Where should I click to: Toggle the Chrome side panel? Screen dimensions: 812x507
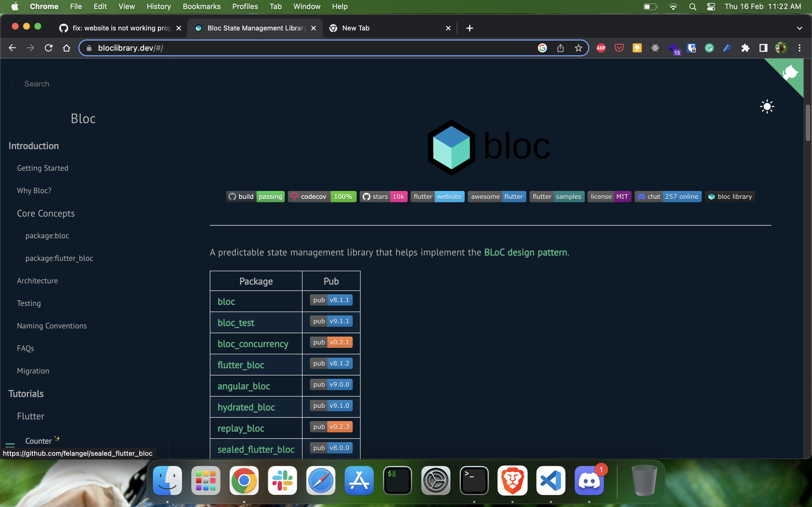(x=763, y=48)
